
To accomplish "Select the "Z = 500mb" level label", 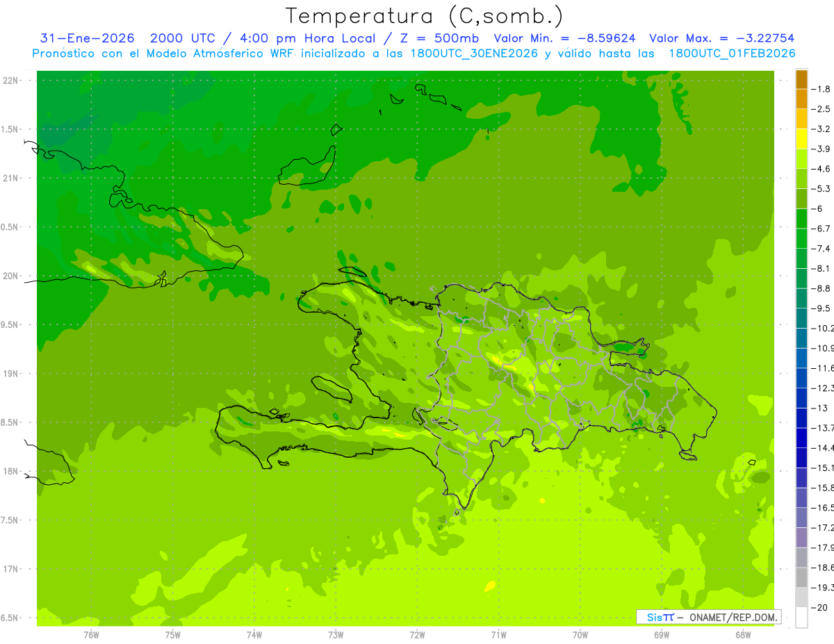I will tap(439, 38).
